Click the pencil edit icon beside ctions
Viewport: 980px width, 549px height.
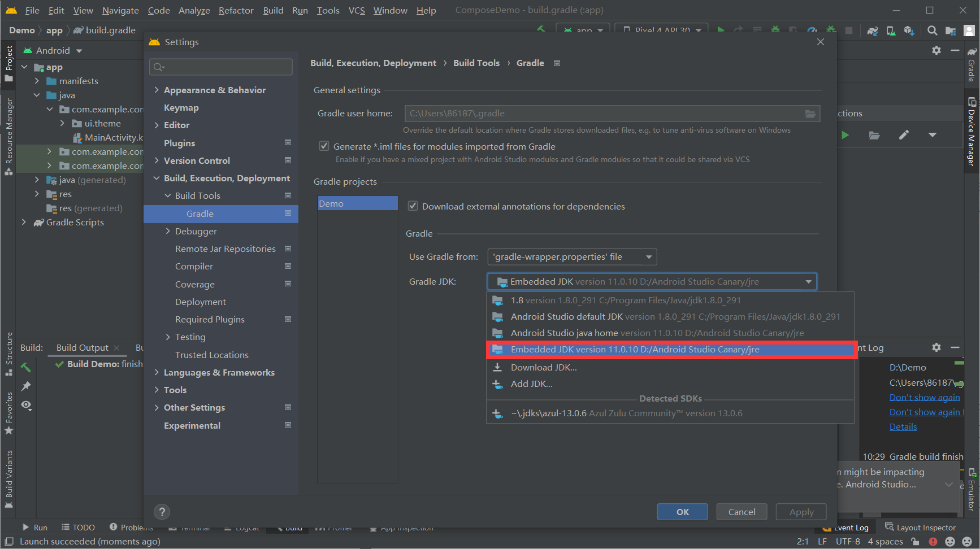click(x=904, y=135)
